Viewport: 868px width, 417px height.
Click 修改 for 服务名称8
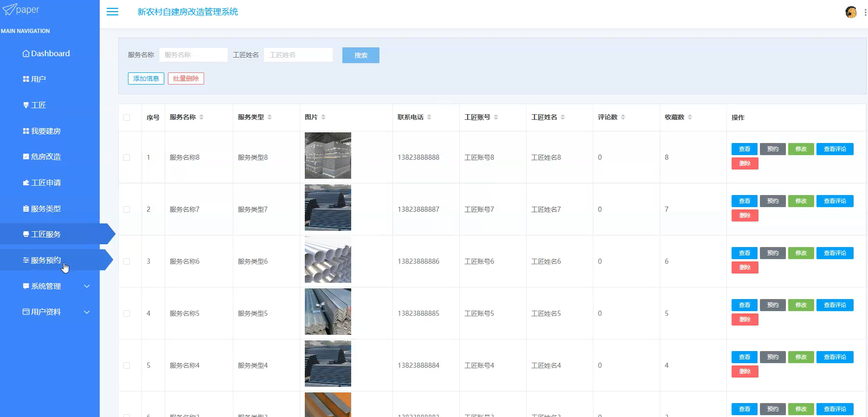click(801, 149)
